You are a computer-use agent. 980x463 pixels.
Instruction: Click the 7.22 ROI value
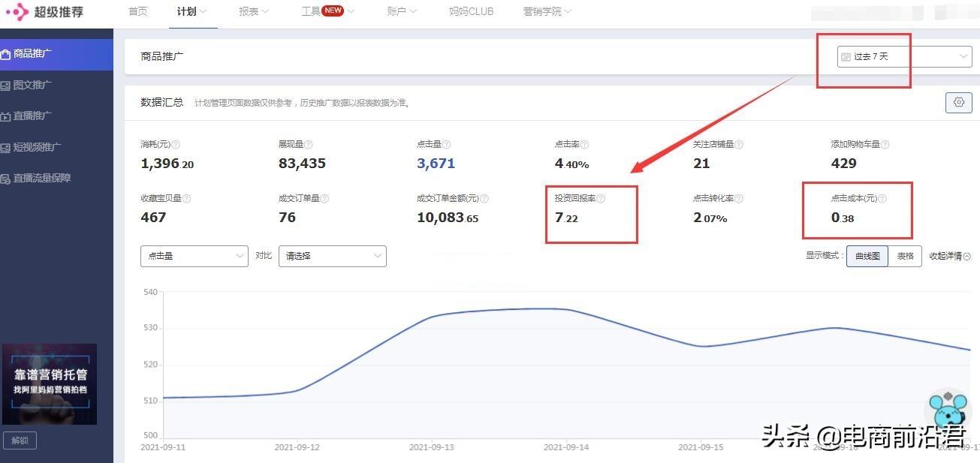coord(566,218)
